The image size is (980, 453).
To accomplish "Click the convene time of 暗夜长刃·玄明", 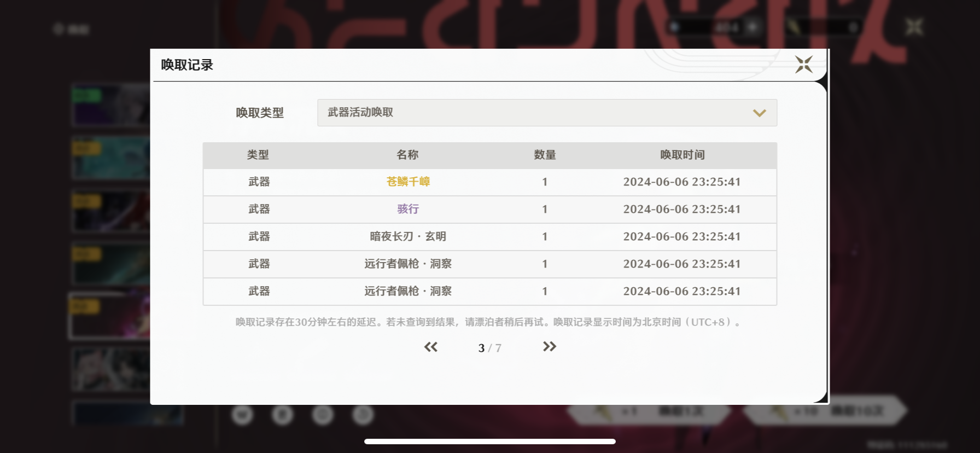I will (682, 237).
